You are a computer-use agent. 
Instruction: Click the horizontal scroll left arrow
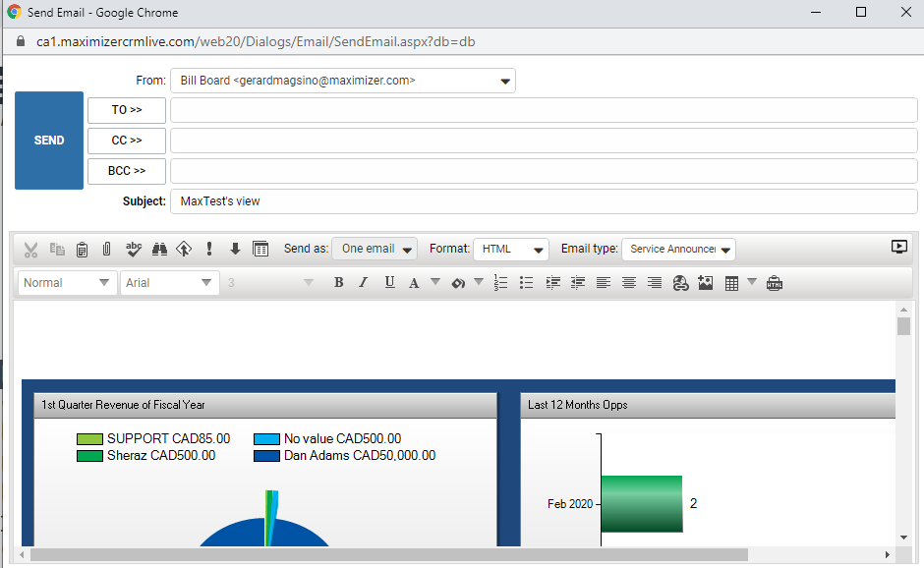point(23,555)
